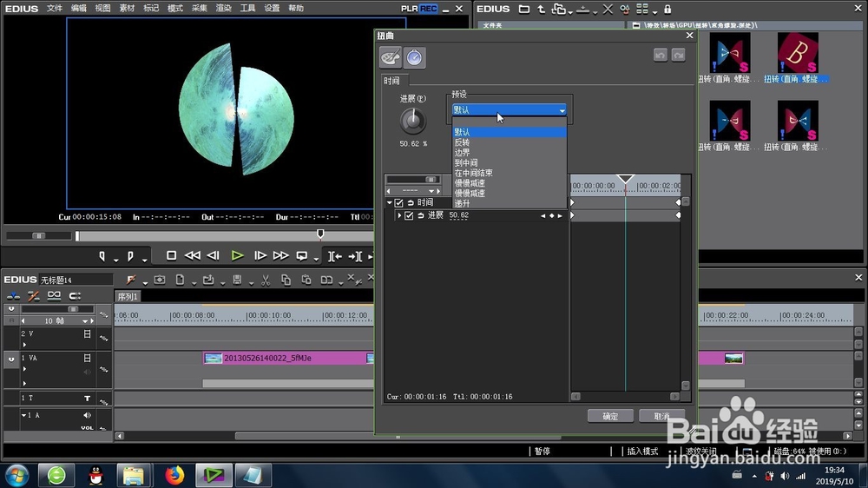Click the open project folder icon
The height and width of the screenshot is (488, 868).
pyautogui.click(x=208, y=280)
